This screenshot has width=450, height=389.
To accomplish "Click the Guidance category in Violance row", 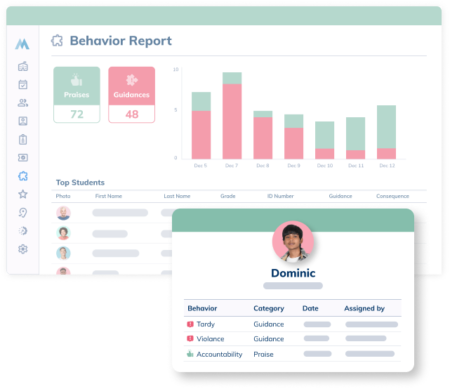I will coord(269,339).
